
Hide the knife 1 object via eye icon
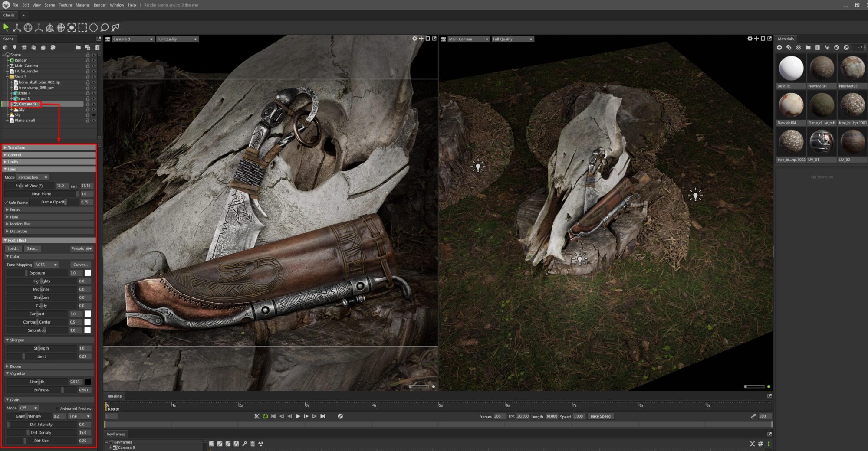[94, 93]
